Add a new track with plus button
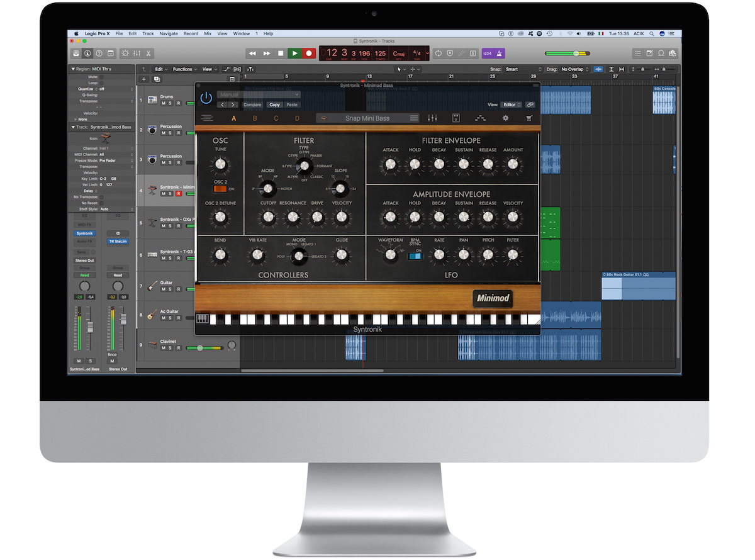755x560 pixels. point(144,79)
